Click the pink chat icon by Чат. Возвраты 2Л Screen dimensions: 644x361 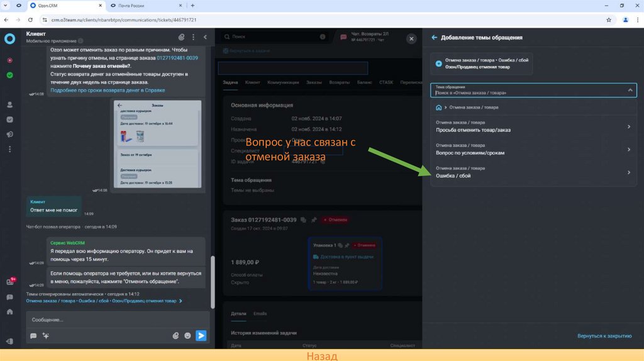[x=343, y=37]
